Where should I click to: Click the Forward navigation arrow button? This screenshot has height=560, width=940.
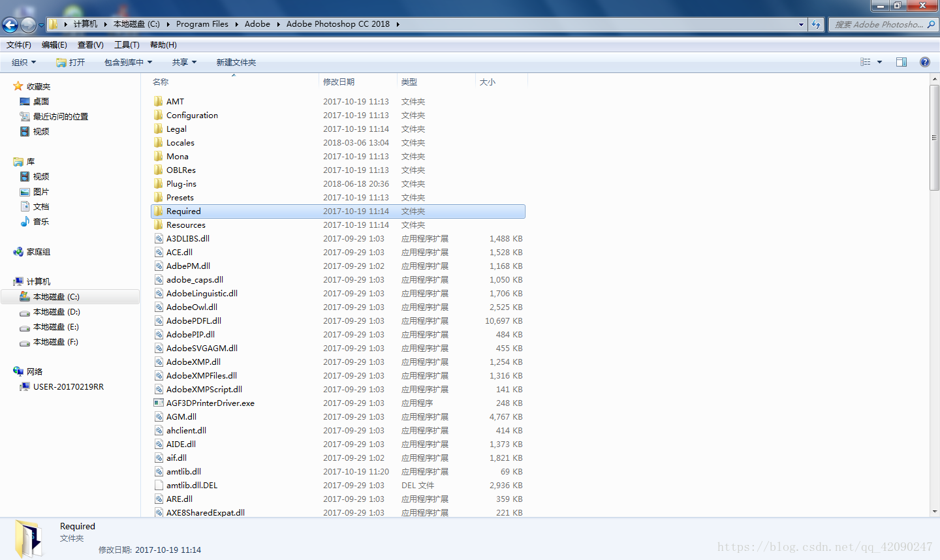(28, 25)
